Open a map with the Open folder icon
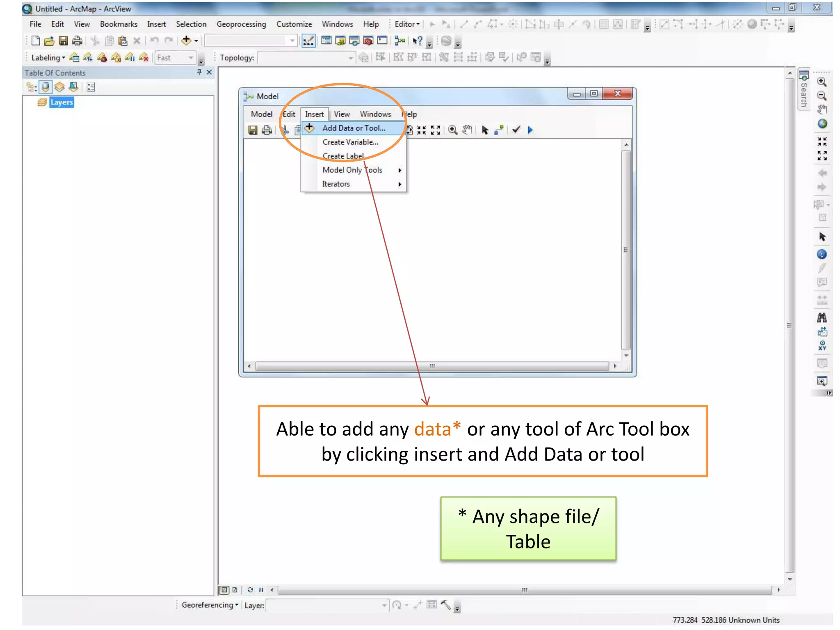 click(49, 41)
